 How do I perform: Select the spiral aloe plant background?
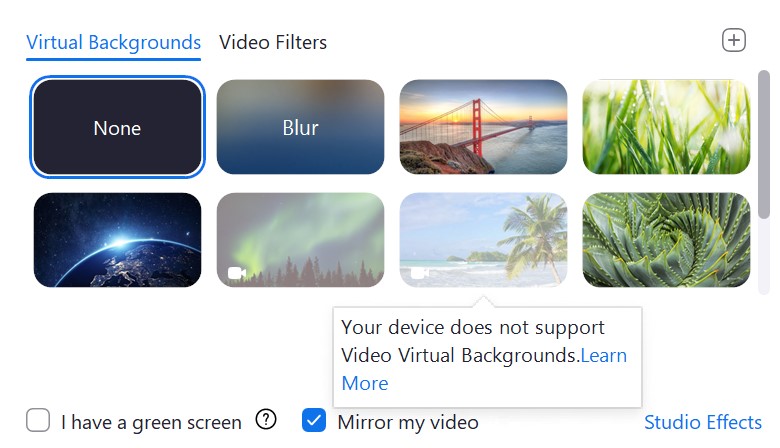tap(667, 240)
